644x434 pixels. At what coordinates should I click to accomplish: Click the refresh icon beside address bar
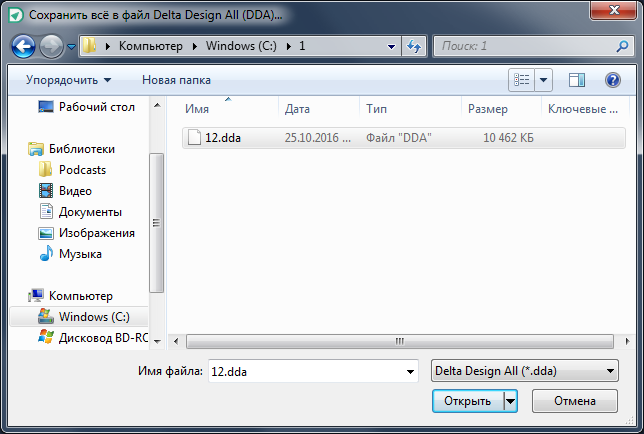[414, 46]
